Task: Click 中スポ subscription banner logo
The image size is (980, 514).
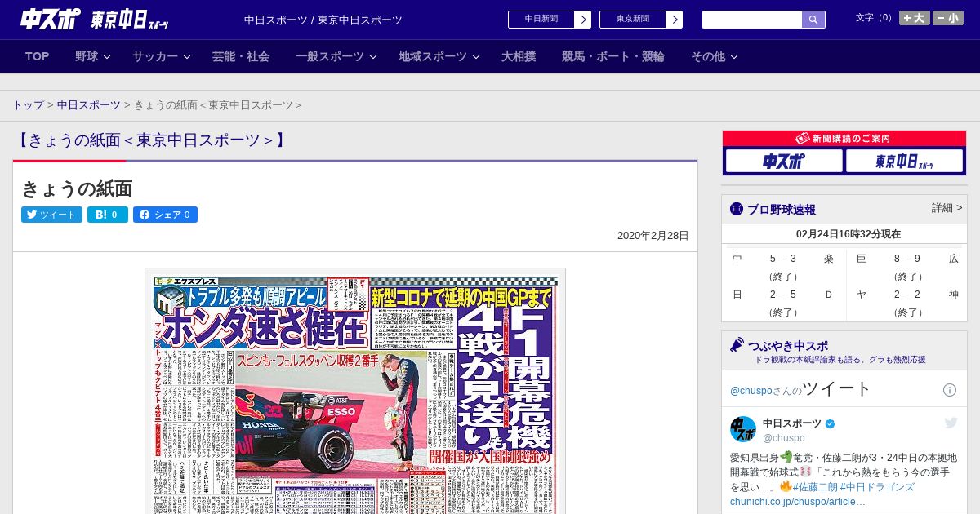Action: pyautogui.click(x=784, y=161)
